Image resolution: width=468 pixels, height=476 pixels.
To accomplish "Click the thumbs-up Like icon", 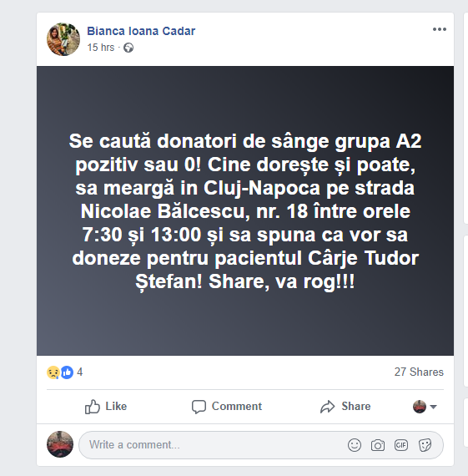I will (x=93, y=407).
